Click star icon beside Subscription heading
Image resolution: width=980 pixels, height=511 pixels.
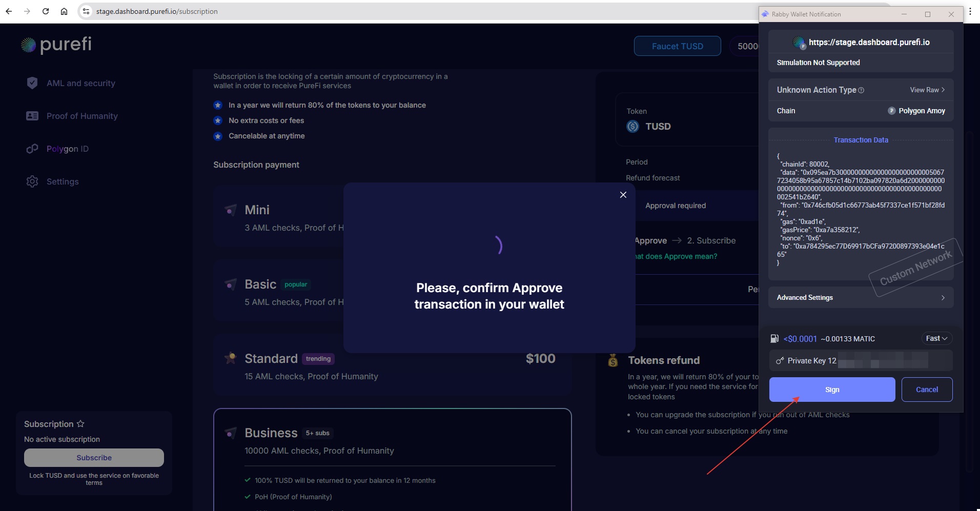80,424
